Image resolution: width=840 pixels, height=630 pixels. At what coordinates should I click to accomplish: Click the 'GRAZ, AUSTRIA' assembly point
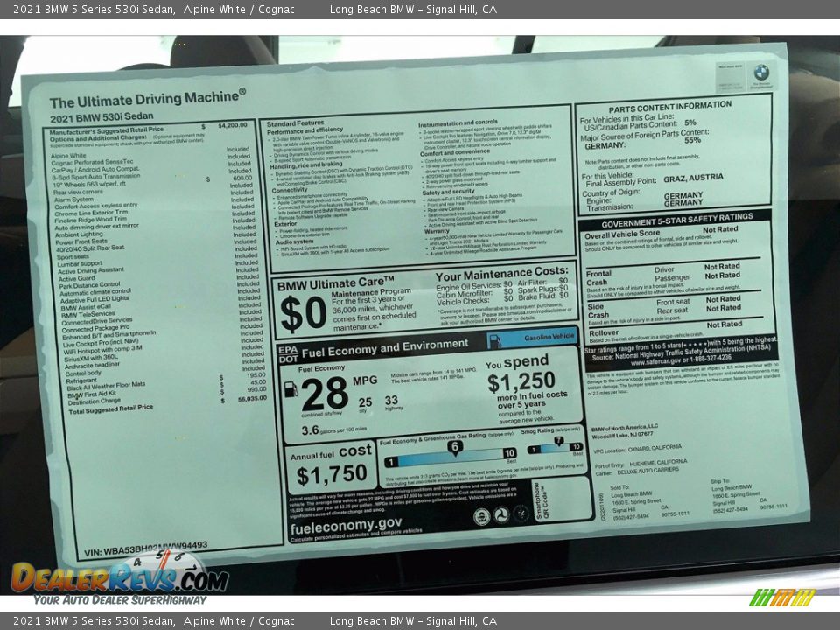[x=693, y=178]
